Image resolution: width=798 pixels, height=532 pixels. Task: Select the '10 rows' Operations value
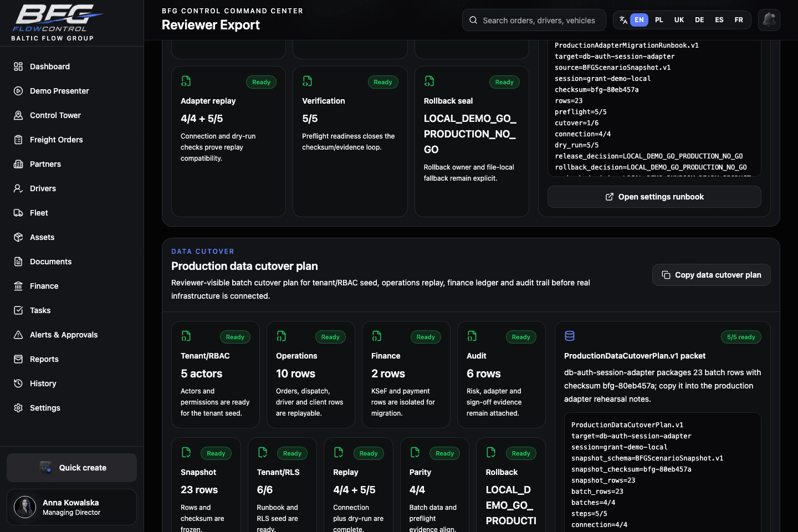[x=295, y=374]
